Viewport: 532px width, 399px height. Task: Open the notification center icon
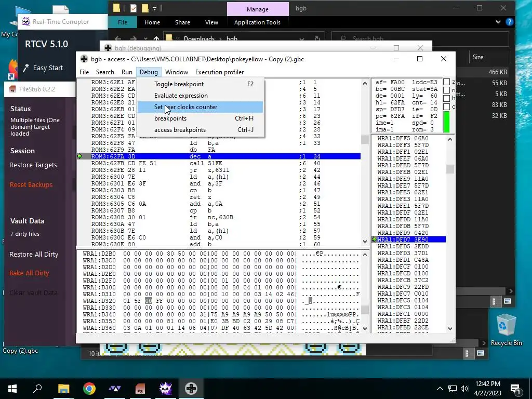pos(515,389)
